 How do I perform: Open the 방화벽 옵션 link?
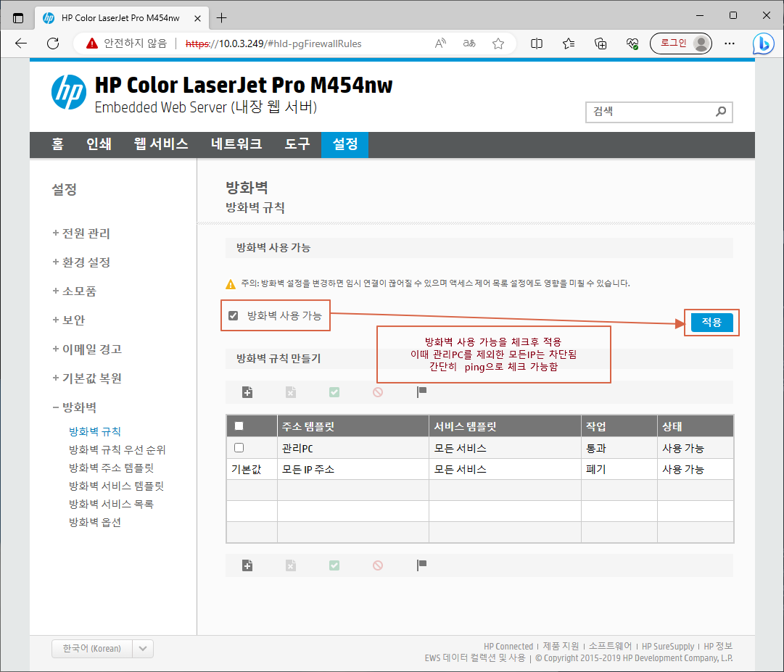click(x=95, y=522)
